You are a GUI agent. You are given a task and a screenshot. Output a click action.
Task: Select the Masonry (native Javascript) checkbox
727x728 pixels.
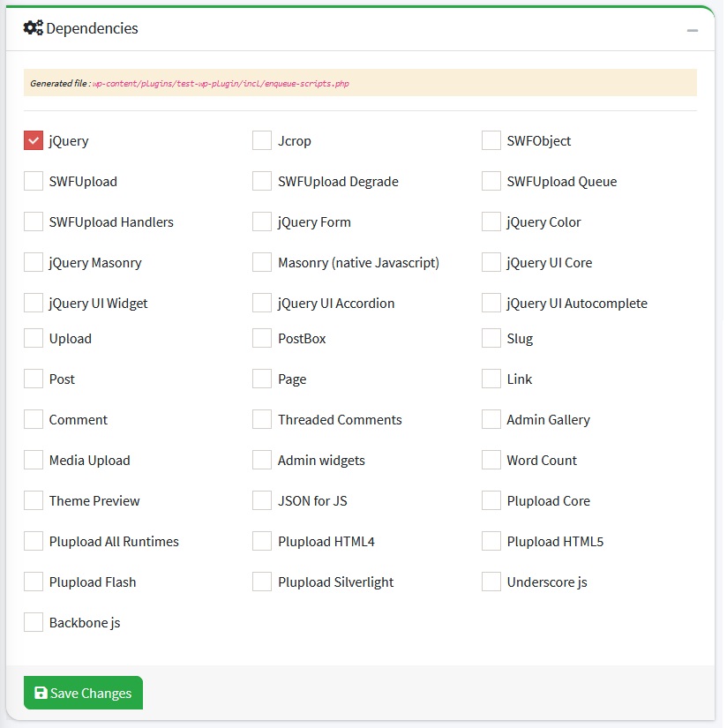262,262
